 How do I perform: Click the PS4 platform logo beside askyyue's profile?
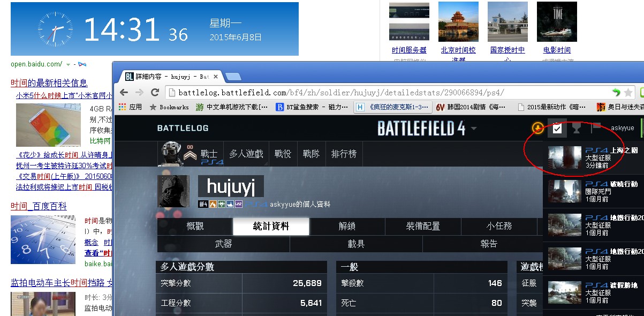pos(256,204)
